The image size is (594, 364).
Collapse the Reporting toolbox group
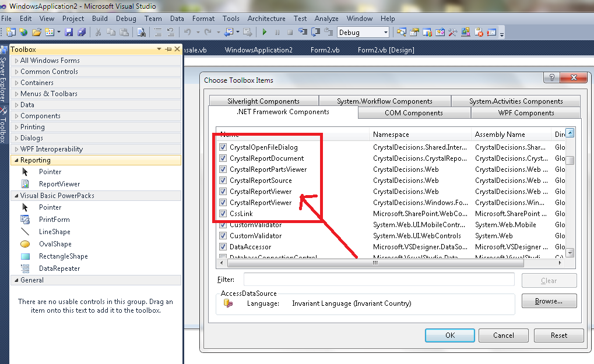pyautogui.click(x=16, y=160)
